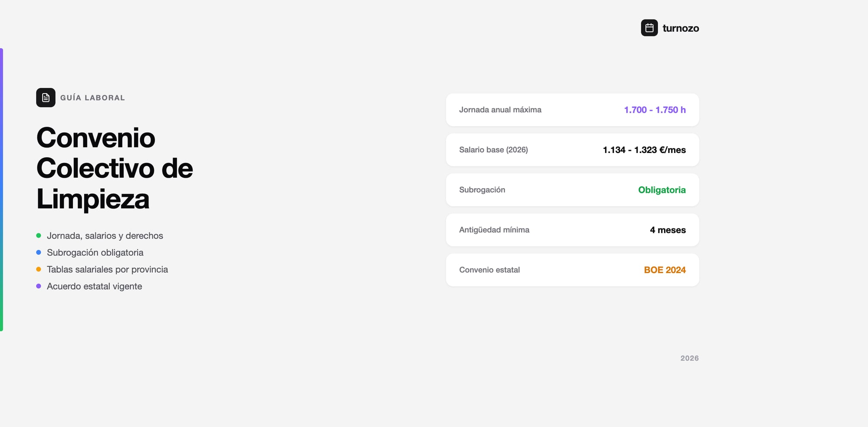The width and height of the screenshot is (868, 427).
Task: Click the 2026 footer year text
Action: [689, 358]
